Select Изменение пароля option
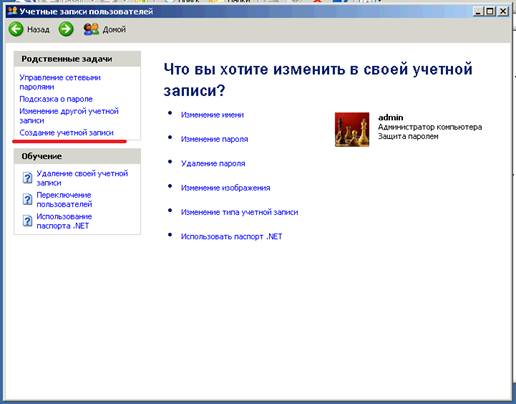The image size is (516, 404). coord(214,139)
